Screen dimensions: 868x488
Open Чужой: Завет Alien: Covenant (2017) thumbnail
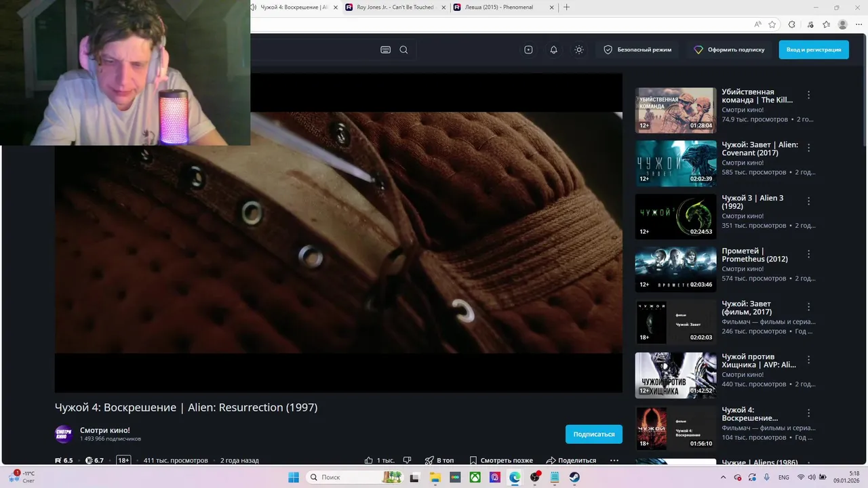[675, 163]
